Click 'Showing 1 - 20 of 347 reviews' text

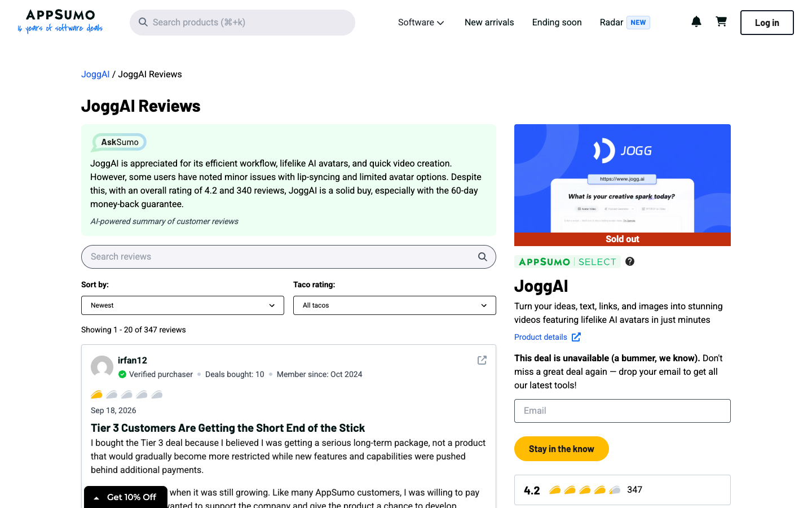point(134,330)
